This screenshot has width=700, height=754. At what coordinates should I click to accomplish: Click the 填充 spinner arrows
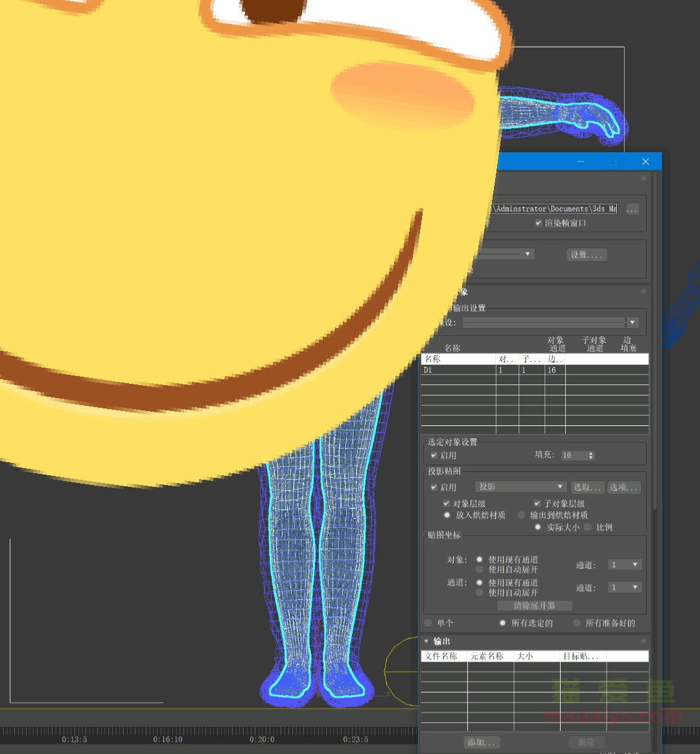(x=590, y=456)
